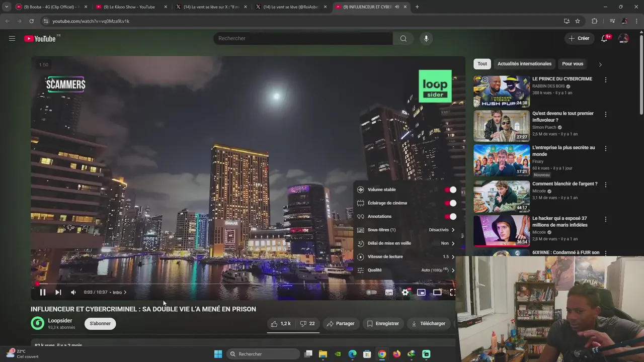644x362 pixels.
Task: Open Sous-titres (1) submenu
Action: (406, 230)
